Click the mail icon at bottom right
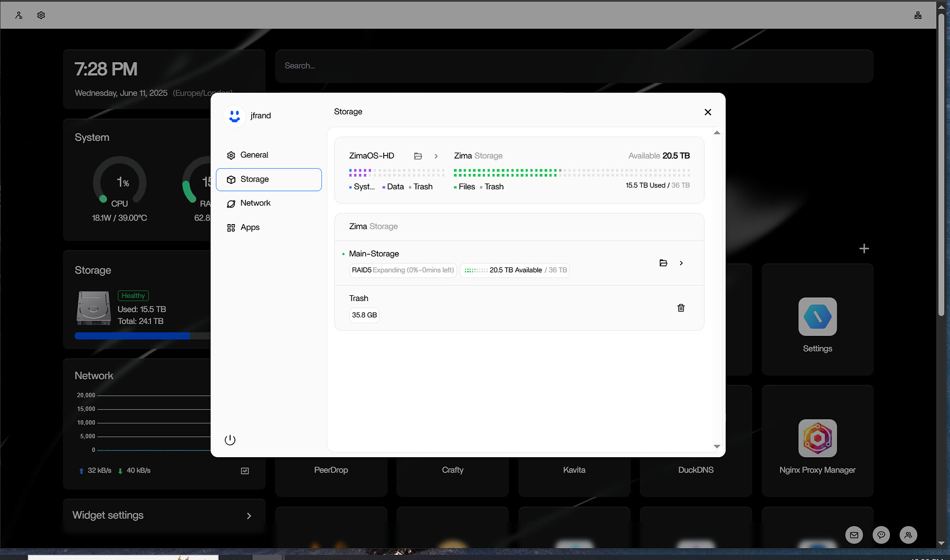Image resolution: width=950 pixels, height=560 pixels. click(854, 535)
